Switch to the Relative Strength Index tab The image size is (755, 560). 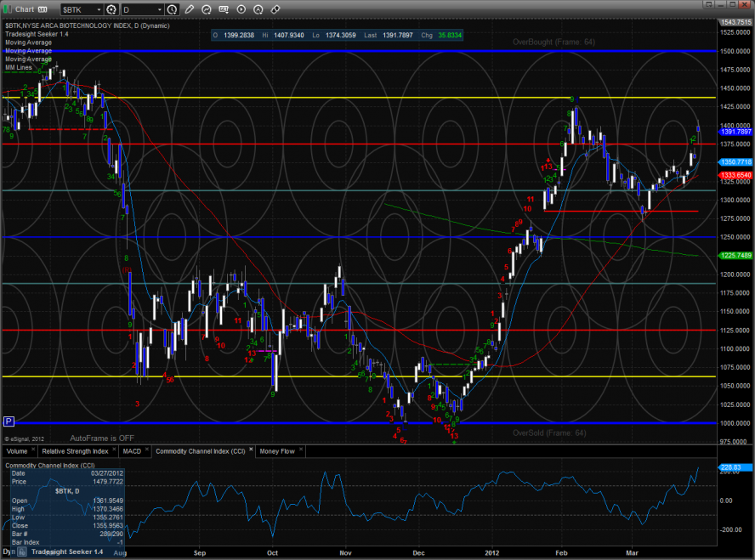(75, 451)
